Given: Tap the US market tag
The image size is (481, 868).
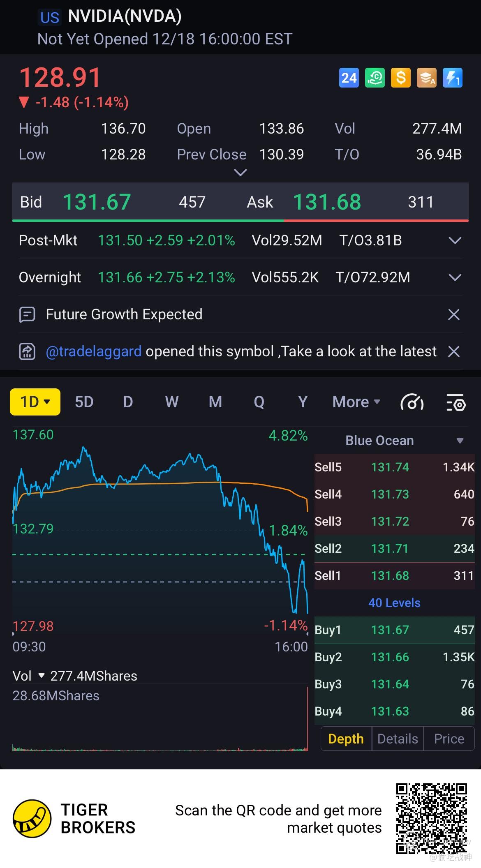Looking at the screenshot, I should point(50,18).
